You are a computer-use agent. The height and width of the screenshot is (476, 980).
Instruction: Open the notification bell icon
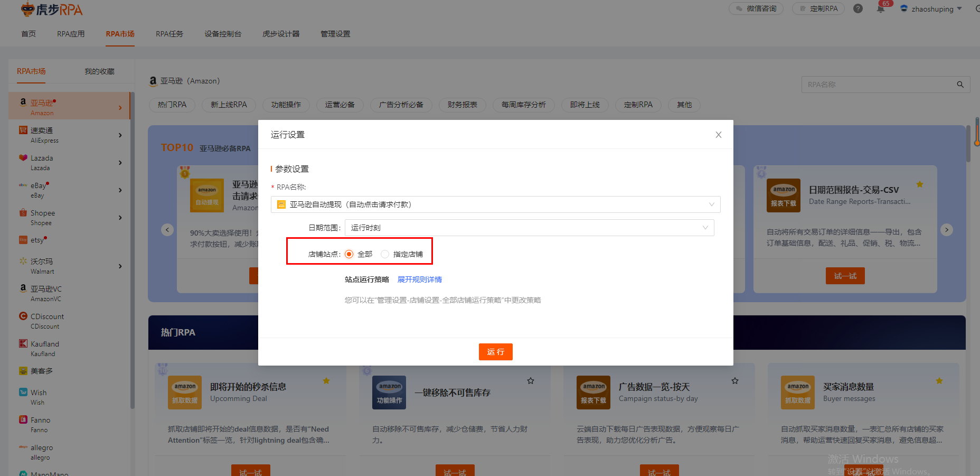point(881,8)
